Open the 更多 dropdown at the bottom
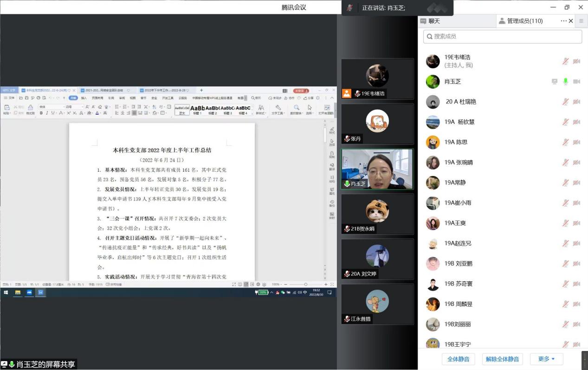Image resolution: width=588 pixels, height=370 pixels. [546, 359]
